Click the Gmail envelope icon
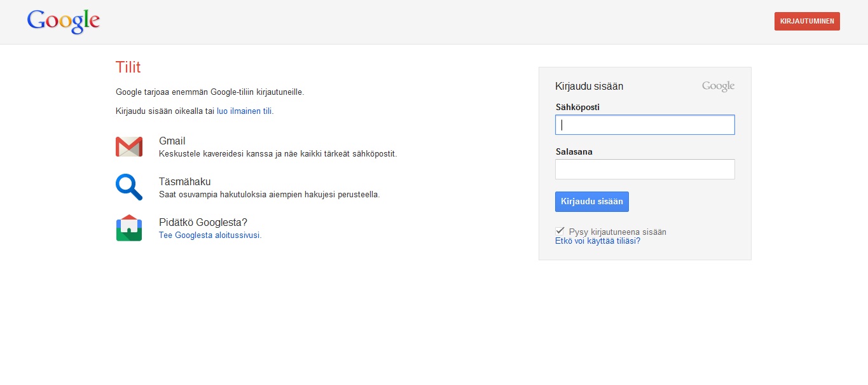Screen dimensions: 868x385 (x=129, y=147)
